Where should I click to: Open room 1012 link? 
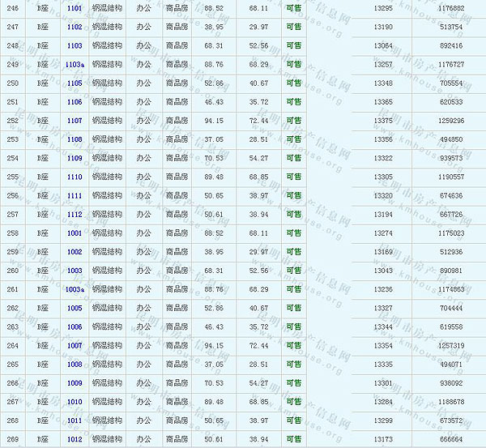(x=75, y=439)
